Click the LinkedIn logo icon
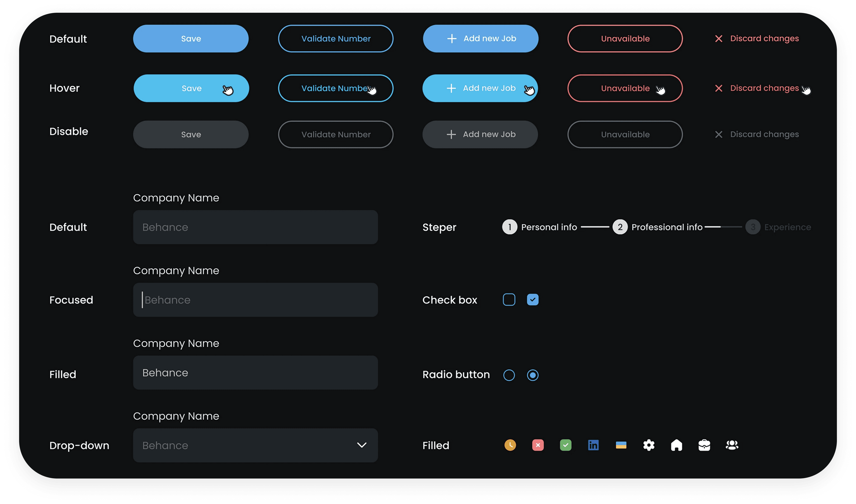The image size is (856, 504). coord(593,445)
